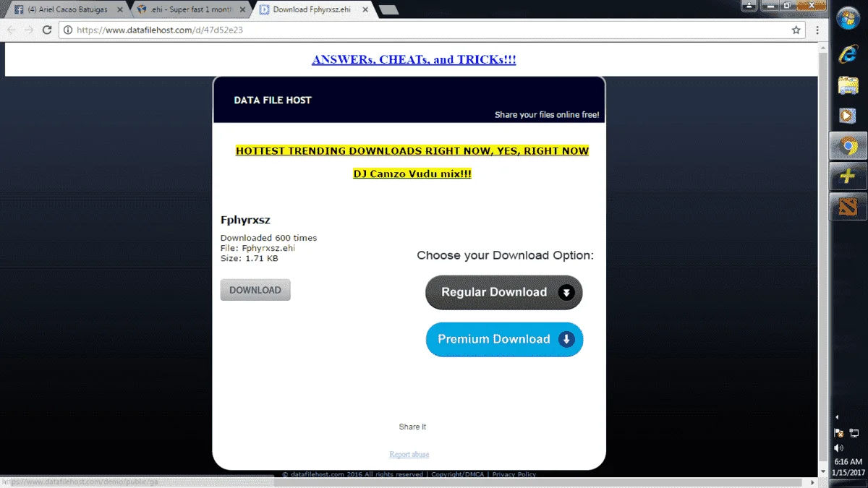This screenshot has width=868, height=488.
Task: Open the Dota 2 taskbar icon
Action: pyautogui.click(x=848, y=207)
